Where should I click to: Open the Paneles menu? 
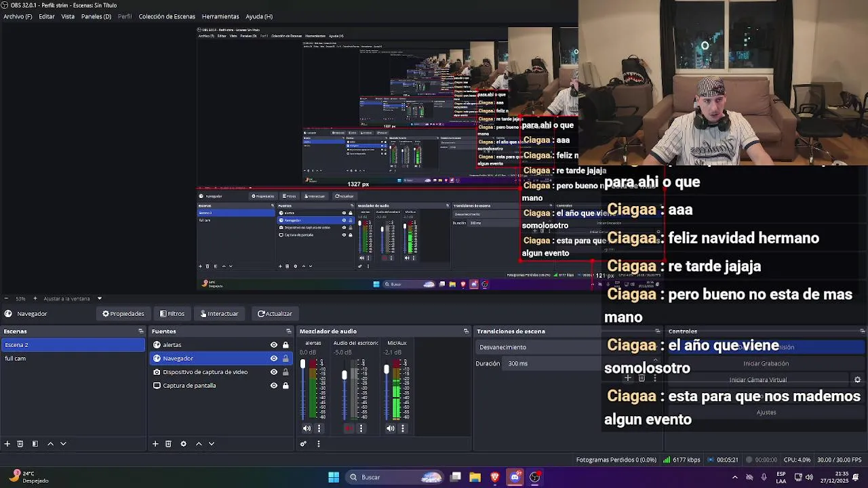pos(96,16)
